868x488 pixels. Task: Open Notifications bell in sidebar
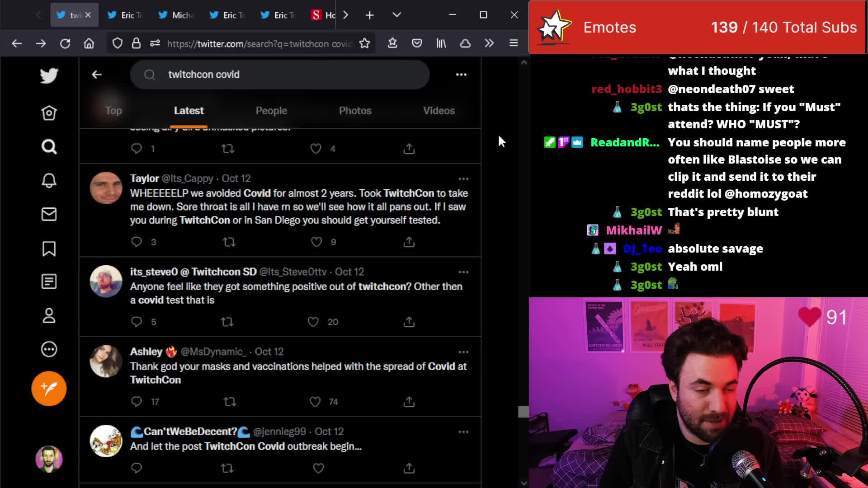coord(49,180)
